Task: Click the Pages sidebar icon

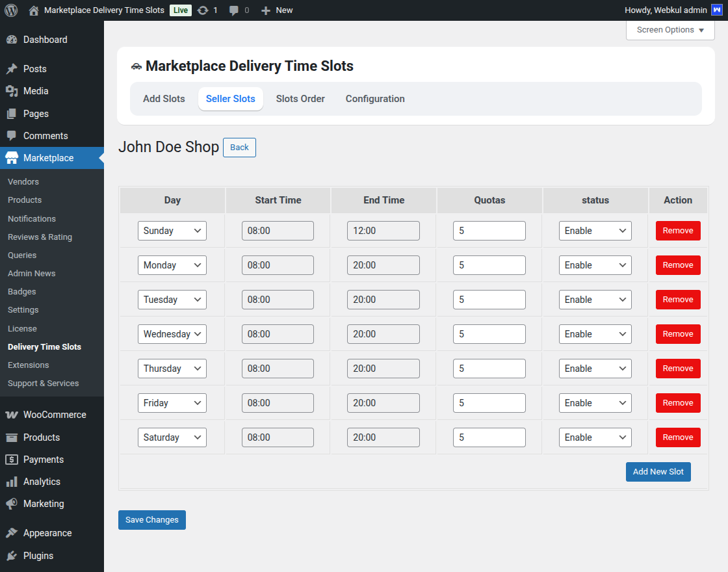Action: 12,114
